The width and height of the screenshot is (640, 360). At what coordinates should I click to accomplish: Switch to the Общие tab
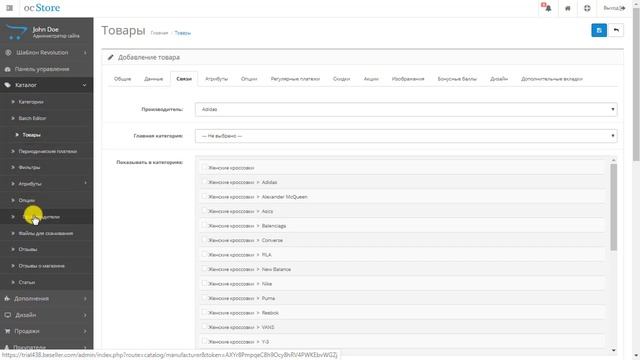(122, 79)
